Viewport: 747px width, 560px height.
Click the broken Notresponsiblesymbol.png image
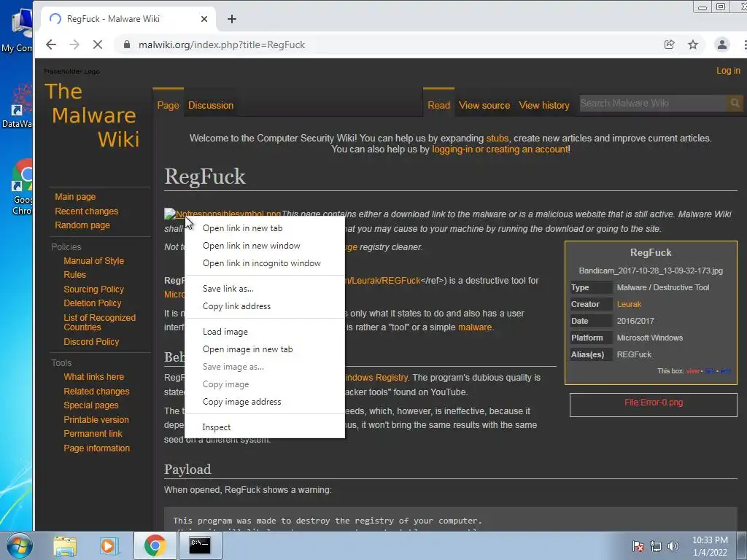click(x=169, y=214)
